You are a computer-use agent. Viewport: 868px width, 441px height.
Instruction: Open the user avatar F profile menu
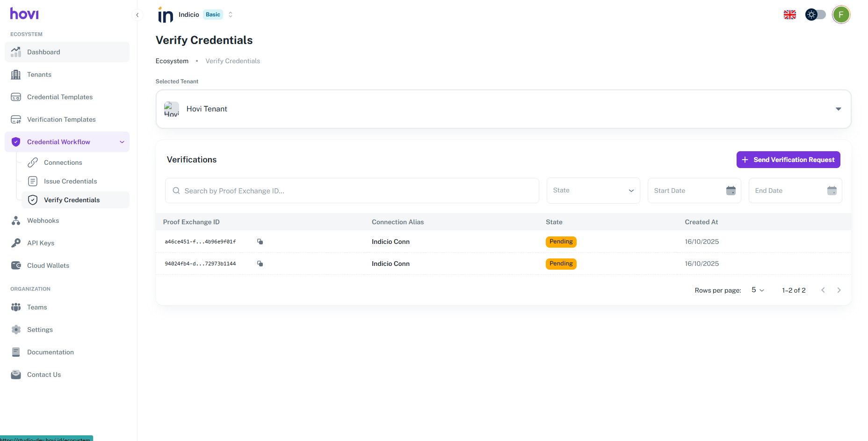click(x=840, y=15)
